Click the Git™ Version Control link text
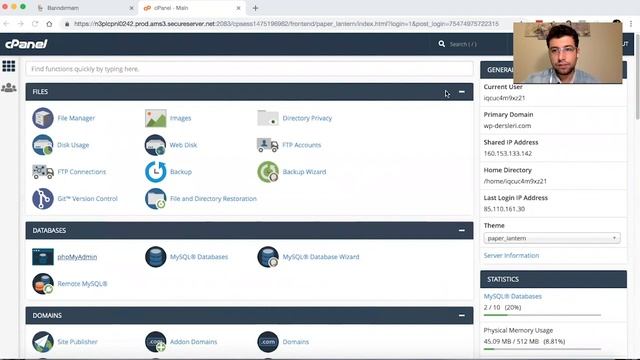Screen dimensions: 640x360 point(87,199)
